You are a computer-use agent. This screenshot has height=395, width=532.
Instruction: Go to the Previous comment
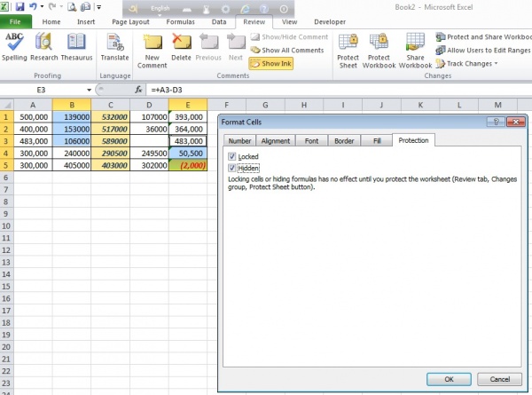[208, 47]
